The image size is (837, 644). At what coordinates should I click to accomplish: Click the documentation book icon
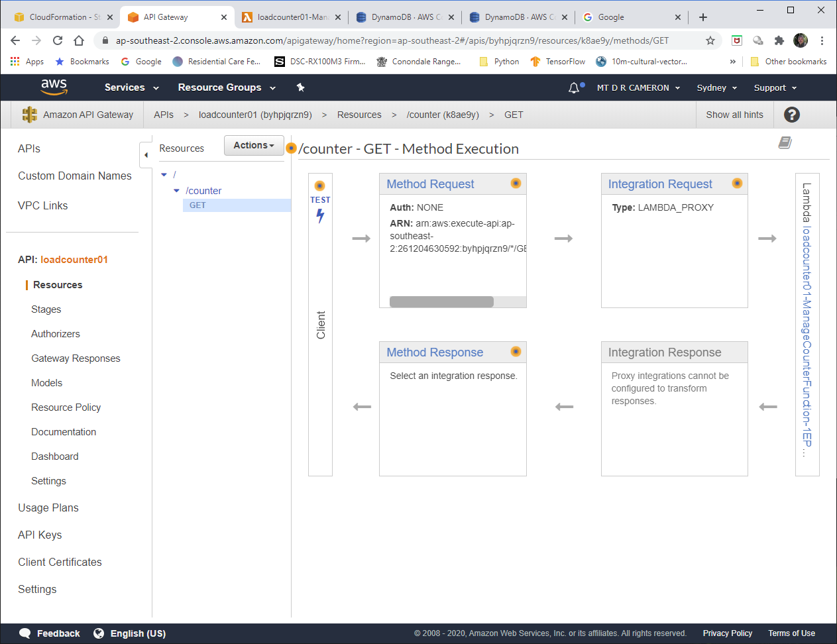[x=785, y=142]
